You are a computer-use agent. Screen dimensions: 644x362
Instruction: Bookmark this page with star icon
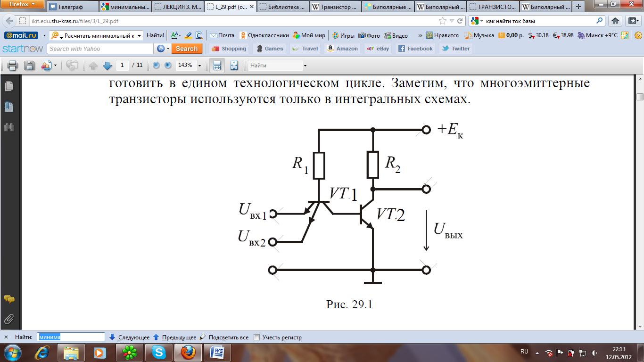tap(442, 21)
